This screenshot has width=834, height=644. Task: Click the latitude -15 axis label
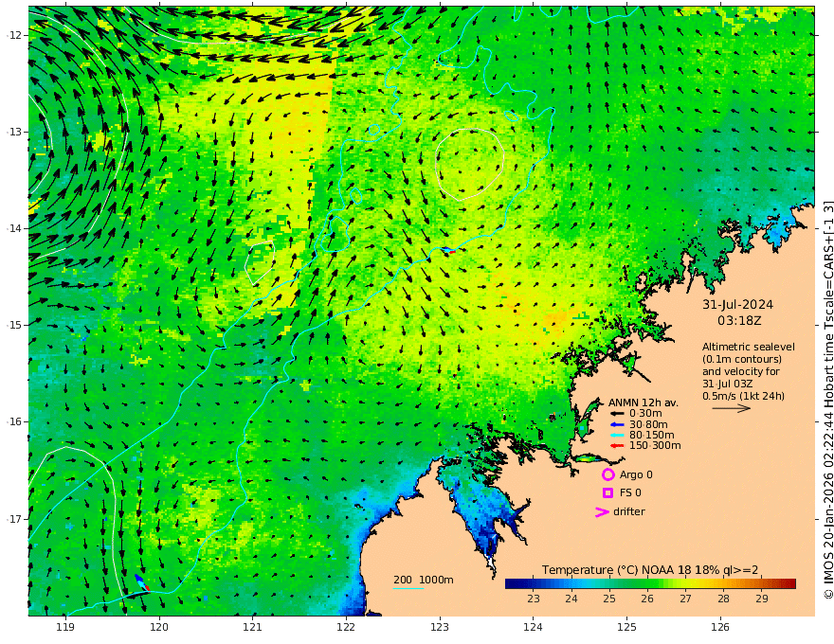[x=14, y=325]
